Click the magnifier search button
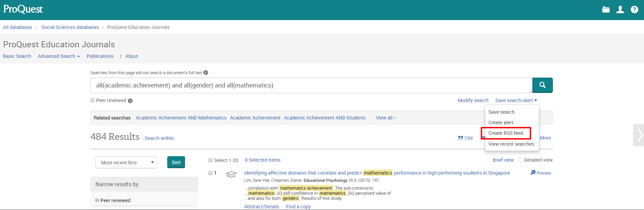Image resolution: width=644 pixels, height=210 pixels. [x=542, y=85]
